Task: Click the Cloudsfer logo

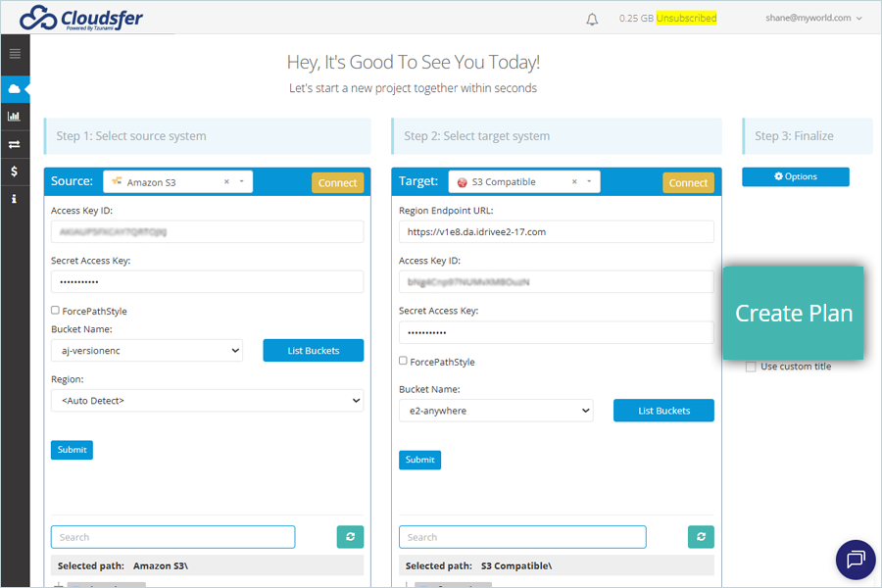Action: [x=81, y=18]
